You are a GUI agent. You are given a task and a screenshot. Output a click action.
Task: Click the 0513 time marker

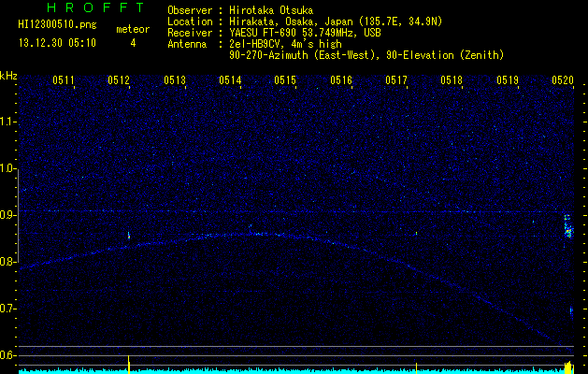click(175, 80)
